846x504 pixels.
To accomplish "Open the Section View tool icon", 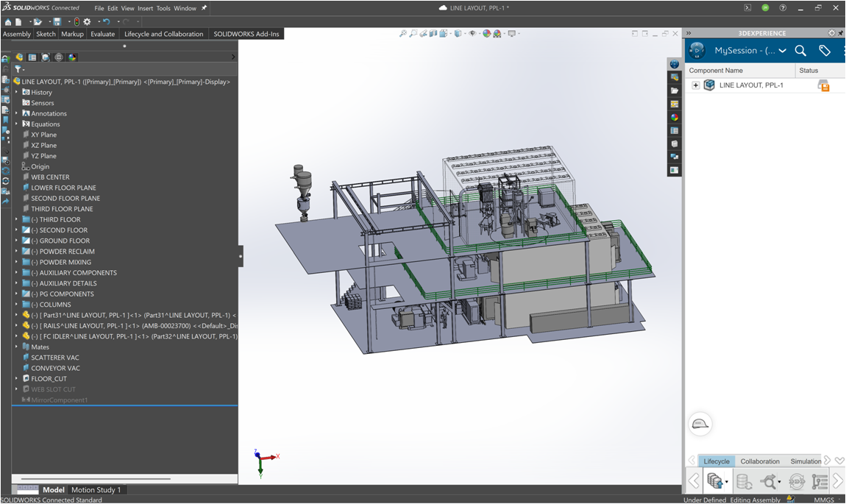I will pyautogui.click(x=433, y=34).
